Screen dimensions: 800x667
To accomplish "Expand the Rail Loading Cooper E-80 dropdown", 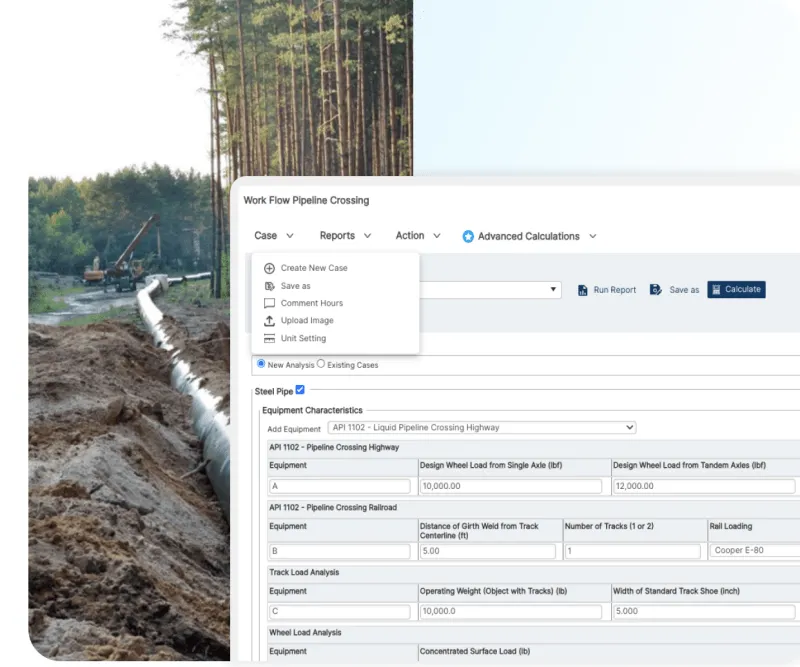I will click(754, 551).
